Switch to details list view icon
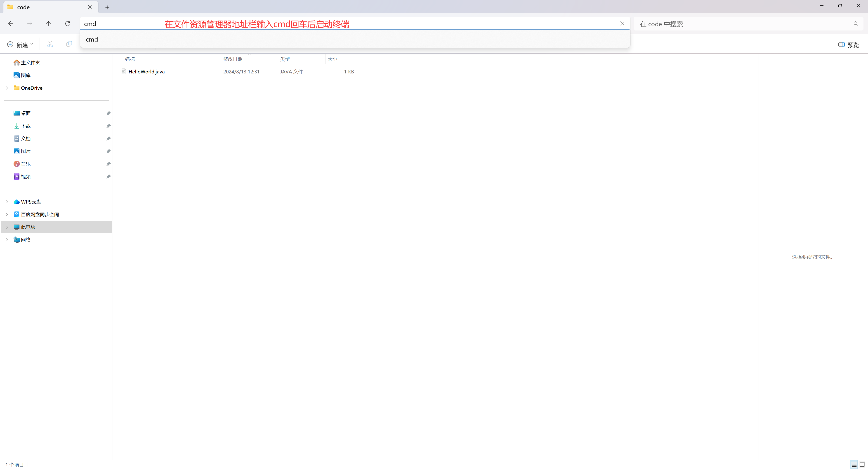The width and height of the screenshot is (868, 469). (x=854, y=465)
